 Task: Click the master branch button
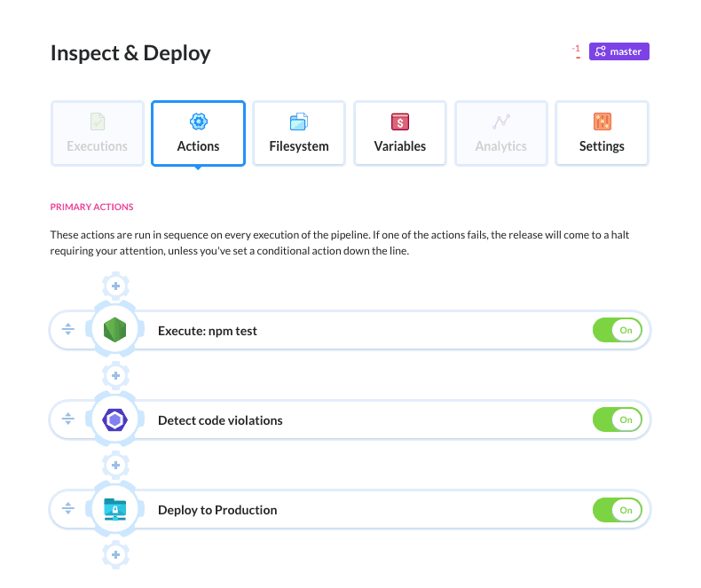[618, 51]
